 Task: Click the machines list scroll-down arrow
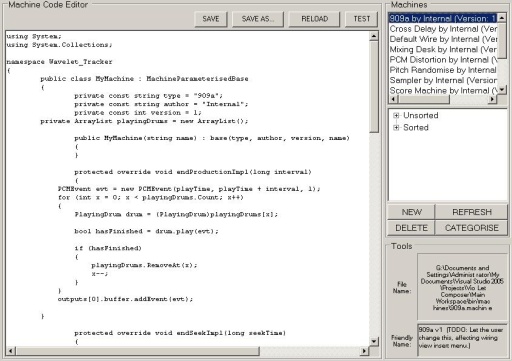coord(502,90)
